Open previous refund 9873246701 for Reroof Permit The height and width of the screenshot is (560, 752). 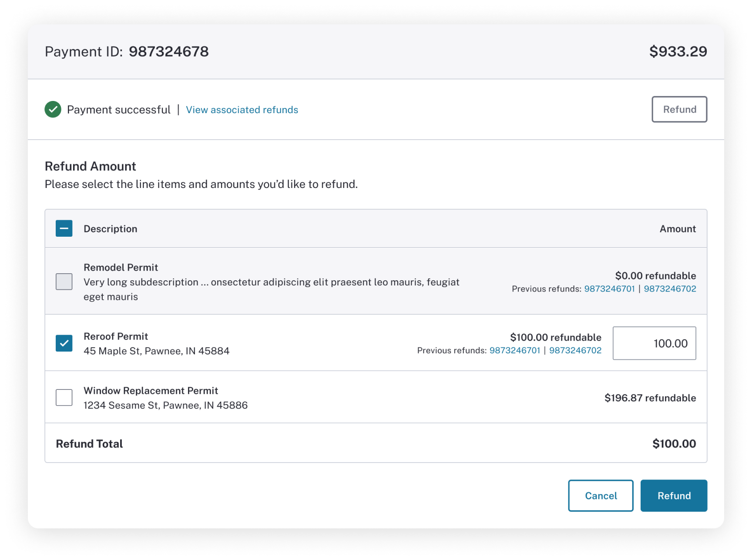coord(516,350)
